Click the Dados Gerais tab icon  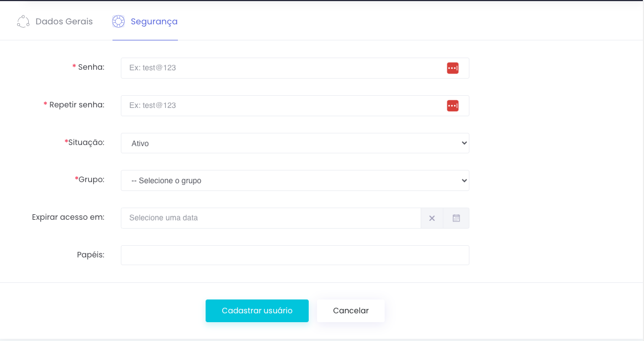23,22
